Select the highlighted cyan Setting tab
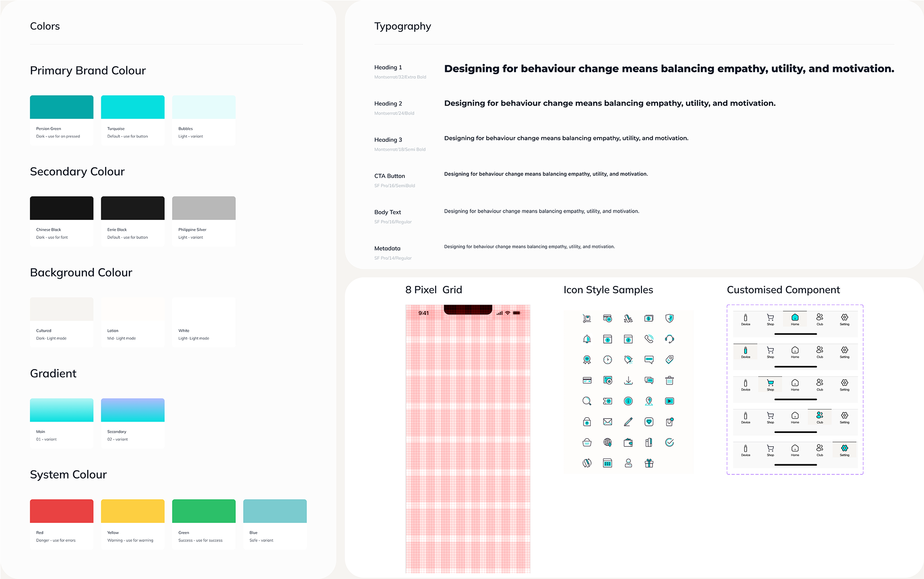The image size is (924, 579). pyautogui.click(x=844, y=450)
